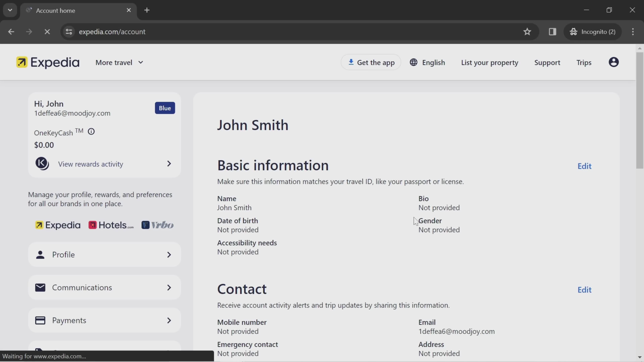Click the Accessibility needs label

click(247, 243)
